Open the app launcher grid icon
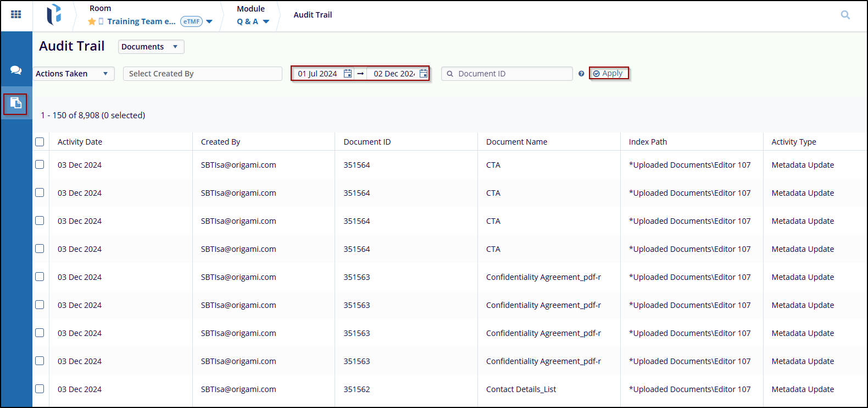868x408 pixels. [x=16, y=15]
